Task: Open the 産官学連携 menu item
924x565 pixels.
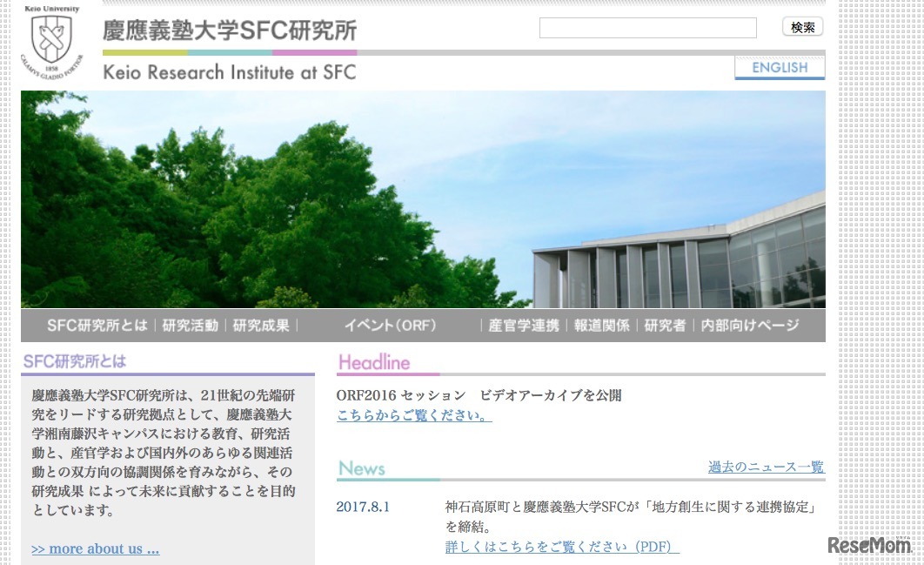Action: pos(523,326)
